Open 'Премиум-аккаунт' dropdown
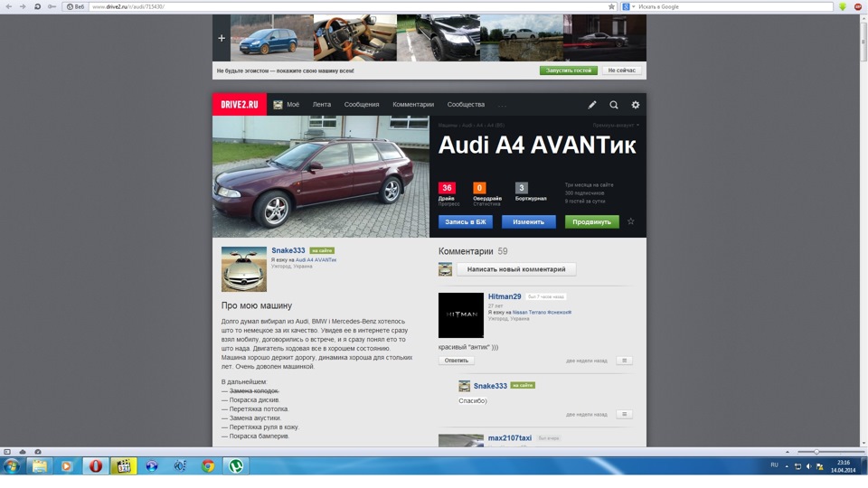The width and height of the screenshot is (868, 488). pyautogui.click(x=616, y=125)
